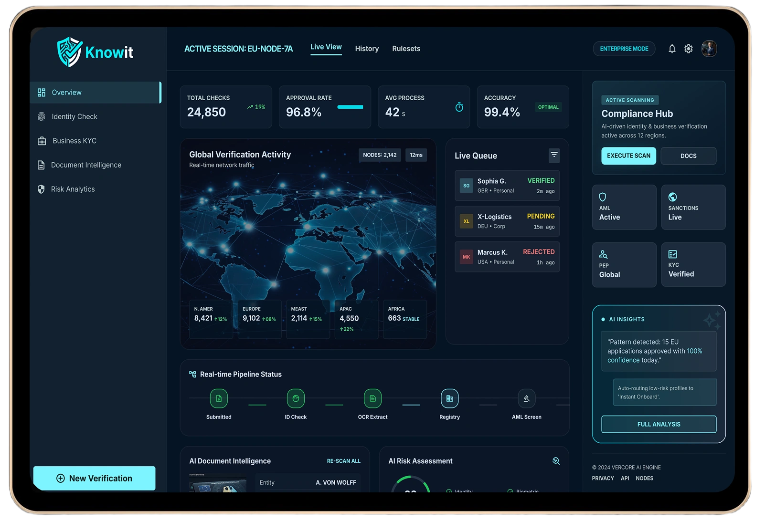The height and width of the screenshot is (532, 765).
Task: Switch to the Live View tab
Action: 326,47
